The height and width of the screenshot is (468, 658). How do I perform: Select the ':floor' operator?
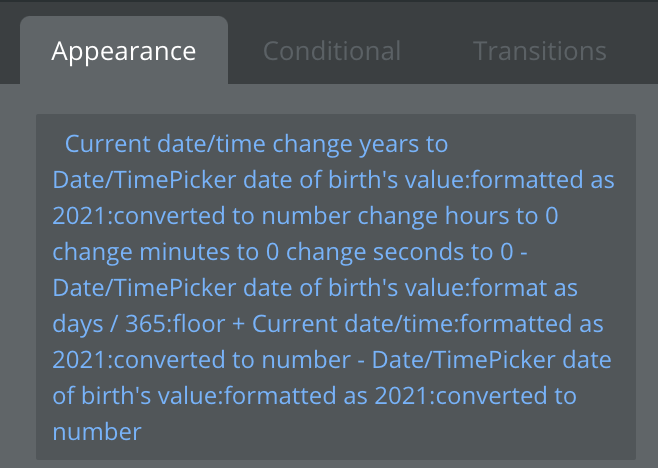pos(180,324)
